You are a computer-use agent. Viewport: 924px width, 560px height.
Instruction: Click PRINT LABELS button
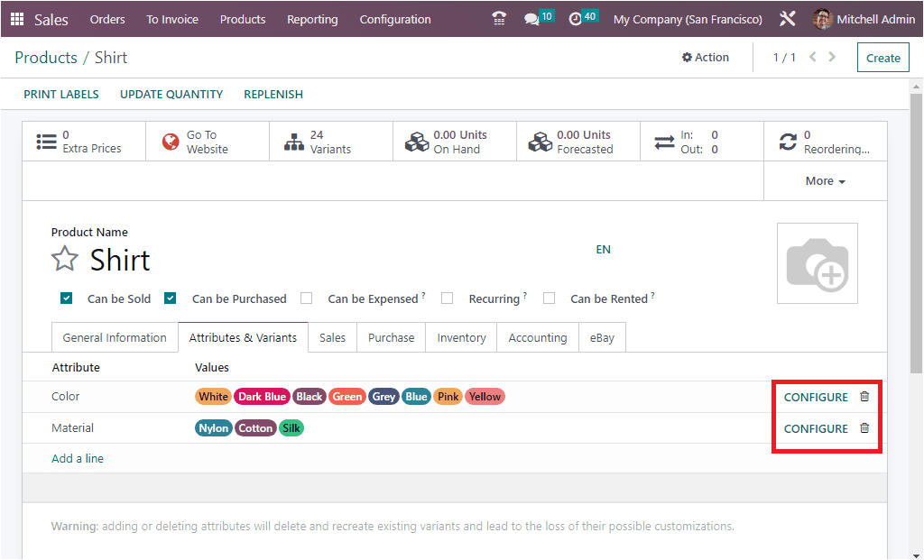pyautogui.click(x=61, y=94)
